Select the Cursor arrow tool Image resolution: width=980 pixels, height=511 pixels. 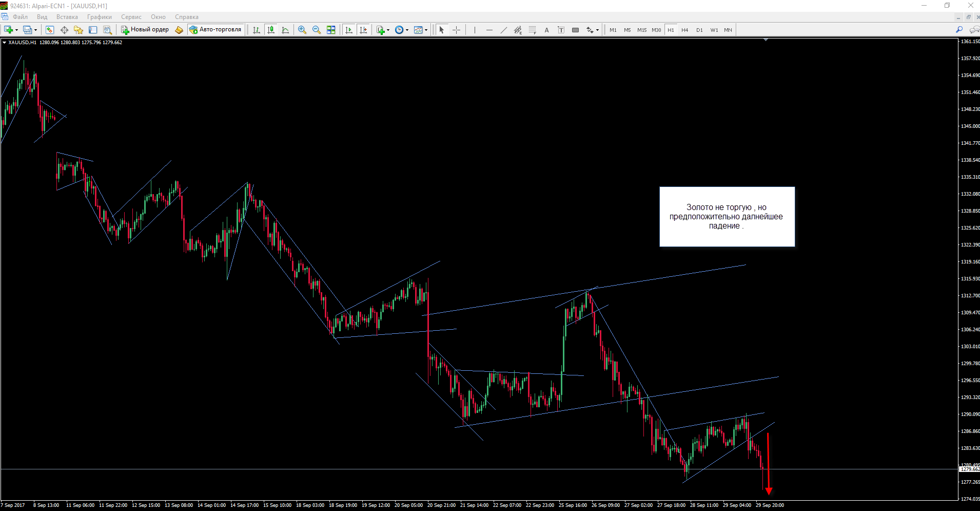click(442, 30)
